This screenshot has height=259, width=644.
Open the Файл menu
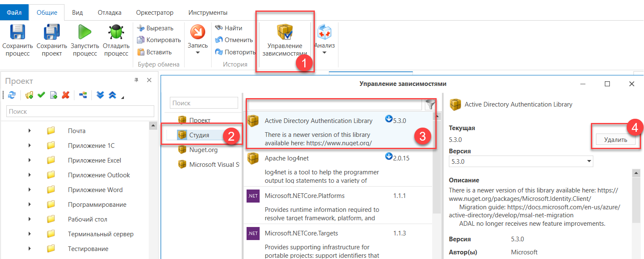point(14,13)
